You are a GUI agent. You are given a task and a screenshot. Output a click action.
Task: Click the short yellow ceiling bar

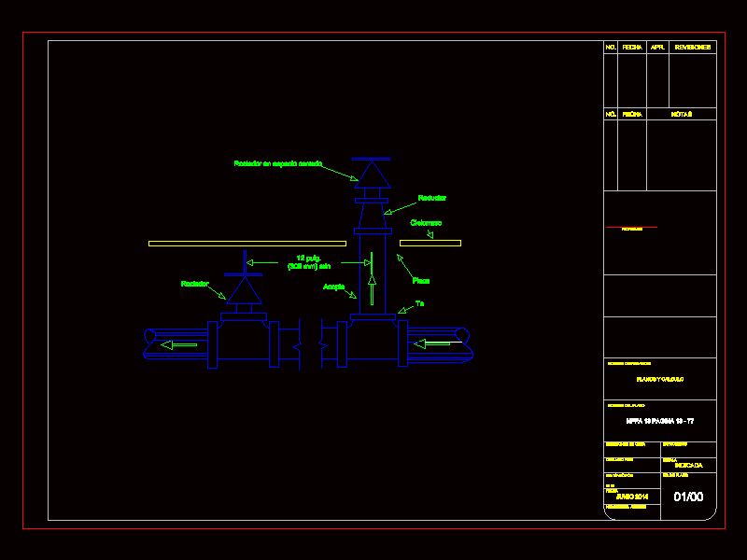coord(430,244)
